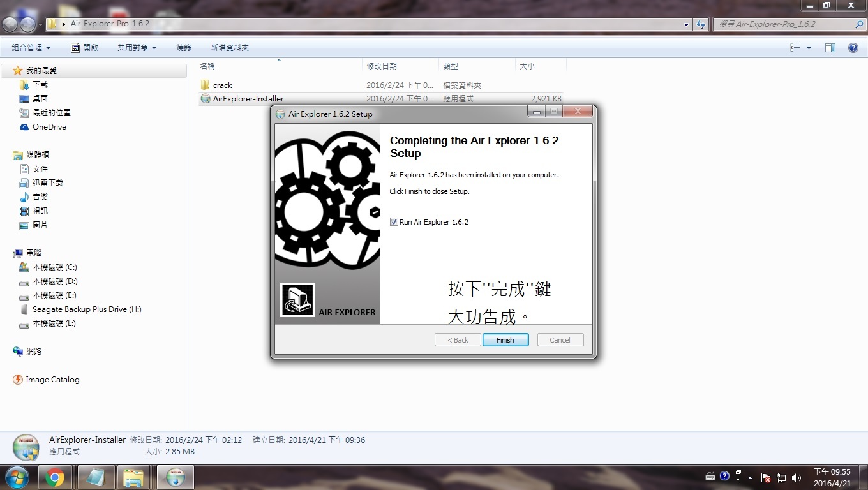This screenshot has width=868, height=490.
Task: Open File Explorer taskbar icon
Action: pos(133,477)
